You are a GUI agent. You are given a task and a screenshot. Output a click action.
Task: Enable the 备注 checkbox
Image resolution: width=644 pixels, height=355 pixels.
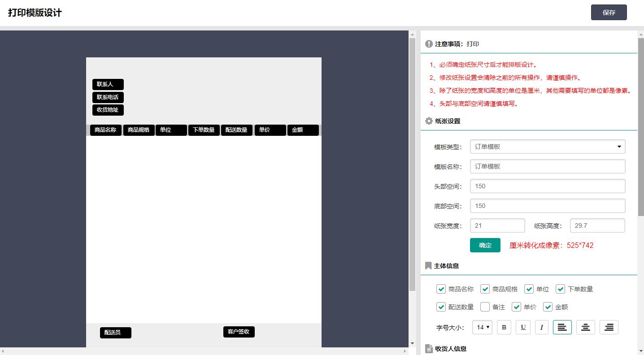[485, 307]
